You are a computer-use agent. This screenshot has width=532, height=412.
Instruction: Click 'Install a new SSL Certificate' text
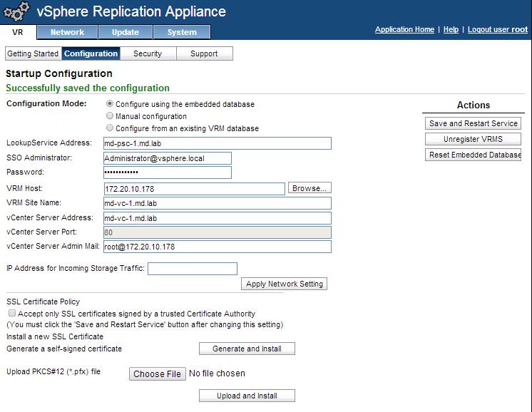point(55,336)
